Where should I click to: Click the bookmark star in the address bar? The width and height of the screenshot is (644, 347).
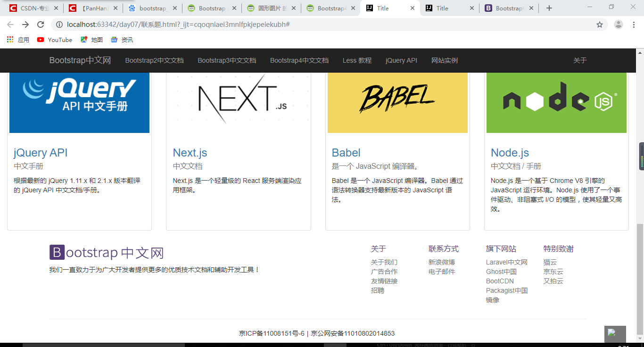point(600,25)
